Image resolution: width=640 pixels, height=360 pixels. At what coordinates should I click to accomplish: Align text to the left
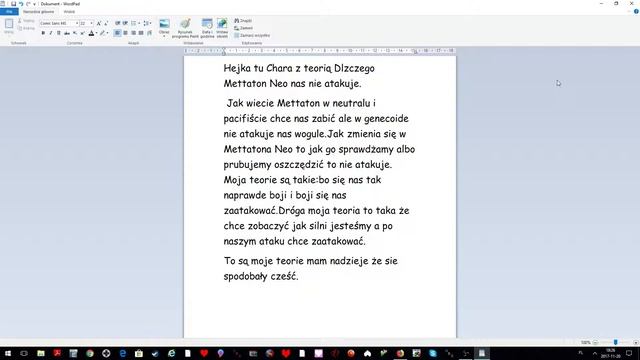click(118, 33)
